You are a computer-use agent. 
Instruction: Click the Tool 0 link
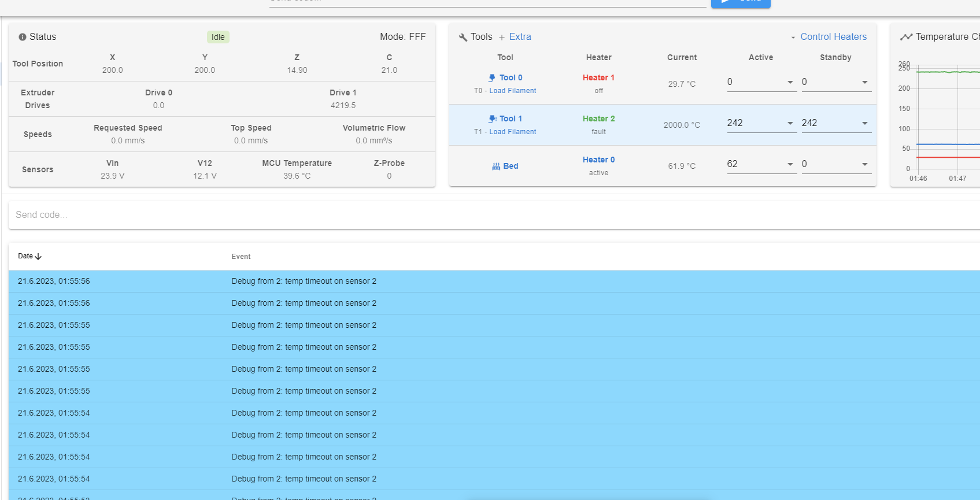point(511,77)
